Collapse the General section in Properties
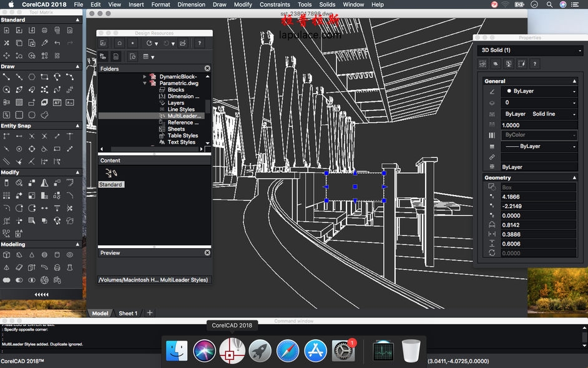Screen dimensions: 588x368 tap(576, 80)
